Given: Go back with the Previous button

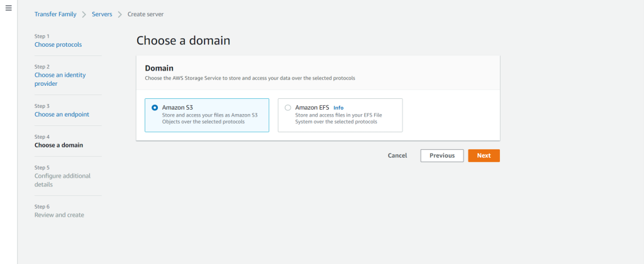Looking at the screenshot, I should coord(442,156).
